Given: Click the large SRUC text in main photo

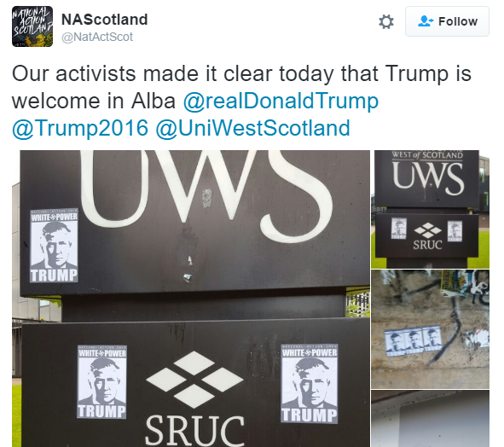Looking at the screenshot, I should 194,431.
